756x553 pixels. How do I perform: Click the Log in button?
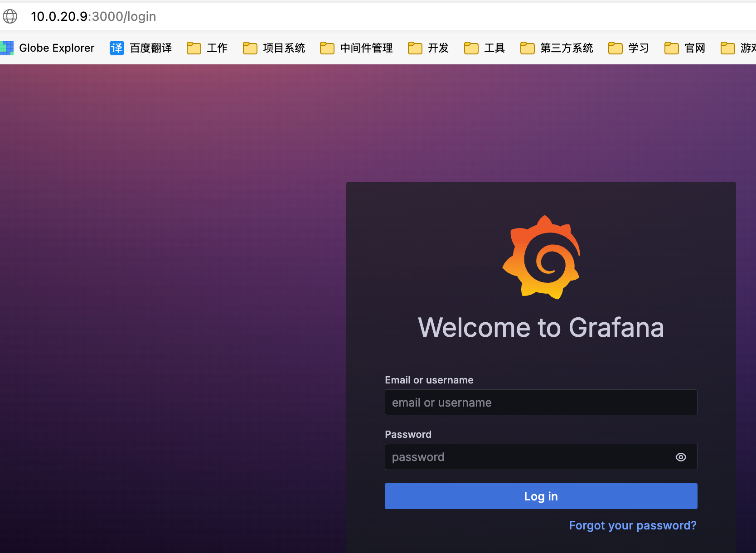[x=541, y=496]
